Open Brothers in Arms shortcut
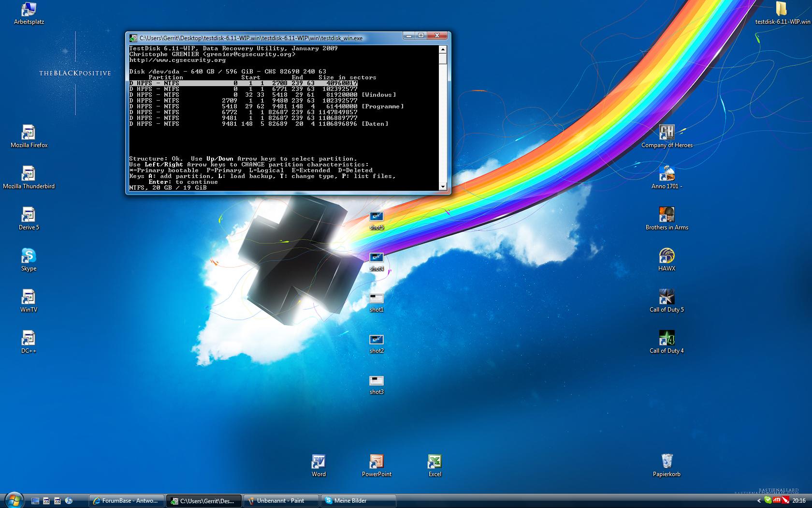Screen dimensions: 812x508 point(667,219)
